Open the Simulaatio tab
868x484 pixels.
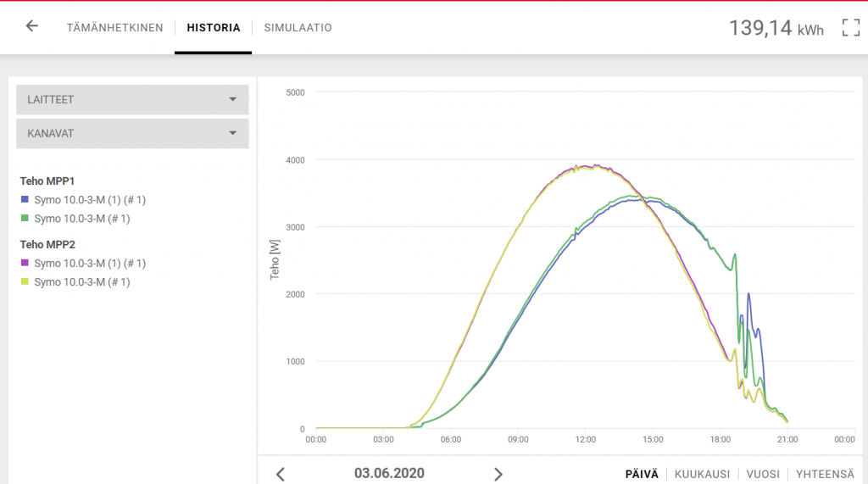(x=298, y=28)
